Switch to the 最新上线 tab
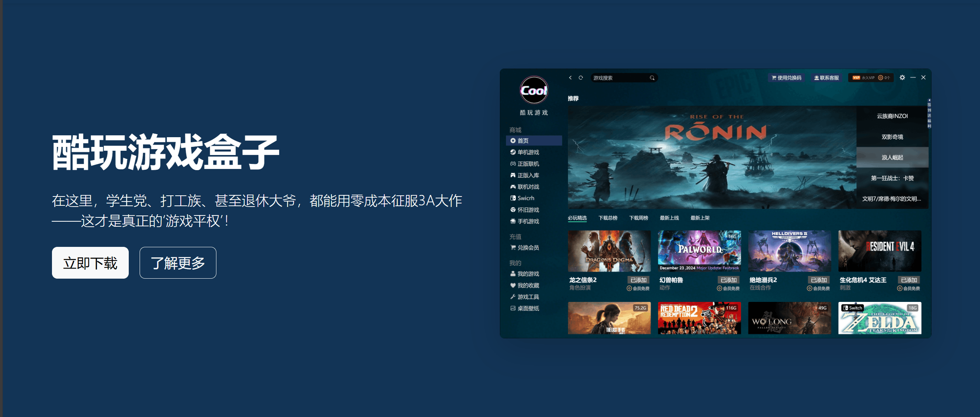Image resolution: width=980 pixels, height=417 pixels. pyautogui.click(x=669, y=218)
